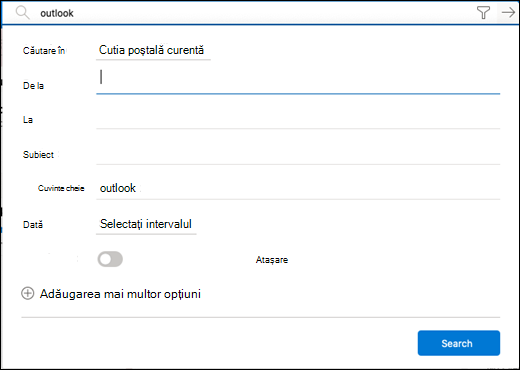This screenshot has height=370, width=520.
Task: Click the magnifier search icon
Action: pyautogui.click(x=22, y=13)
